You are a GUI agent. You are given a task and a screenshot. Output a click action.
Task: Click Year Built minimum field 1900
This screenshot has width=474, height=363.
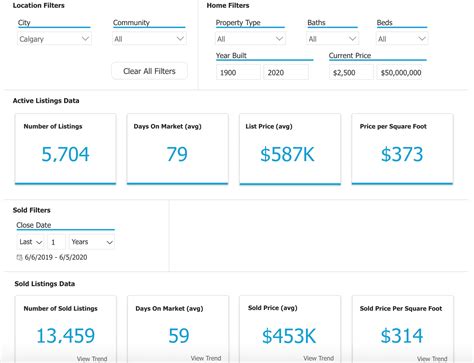point(238,72)
